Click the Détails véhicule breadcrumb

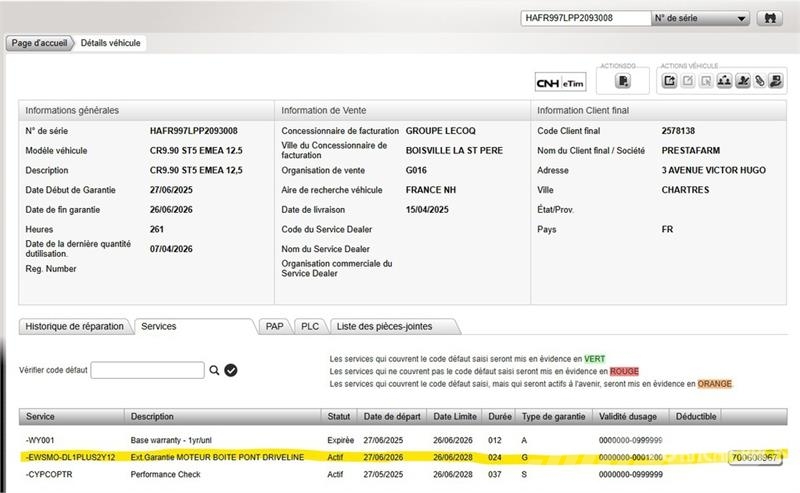click(x=110, y=43)
